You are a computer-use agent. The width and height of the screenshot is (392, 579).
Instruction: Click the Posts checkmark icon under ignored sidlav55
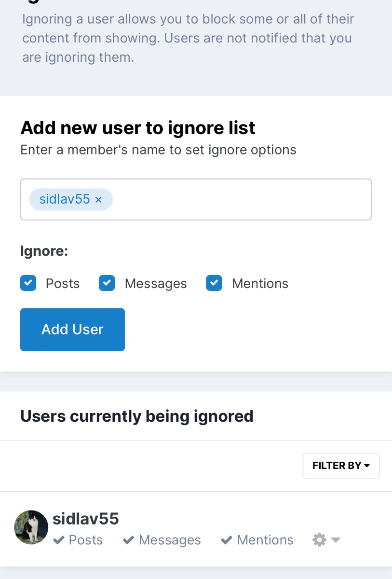(59, 540)
